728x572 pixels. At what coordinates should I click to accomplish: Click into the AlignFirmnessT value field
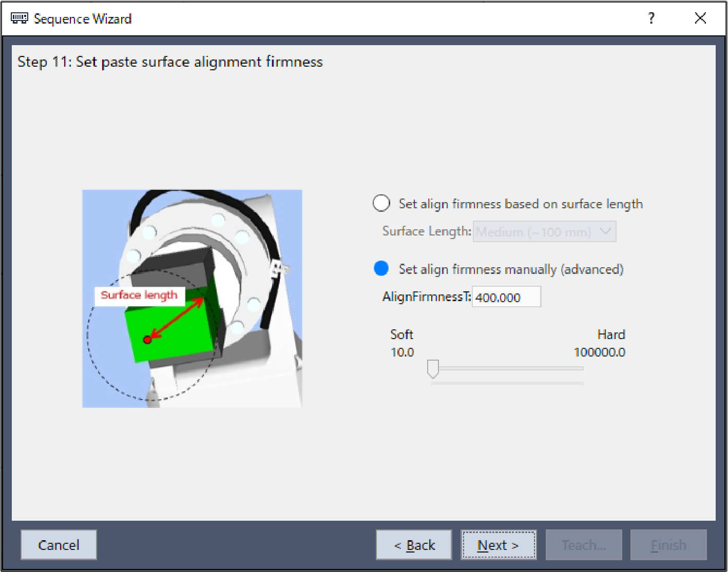tap(506, 297)
